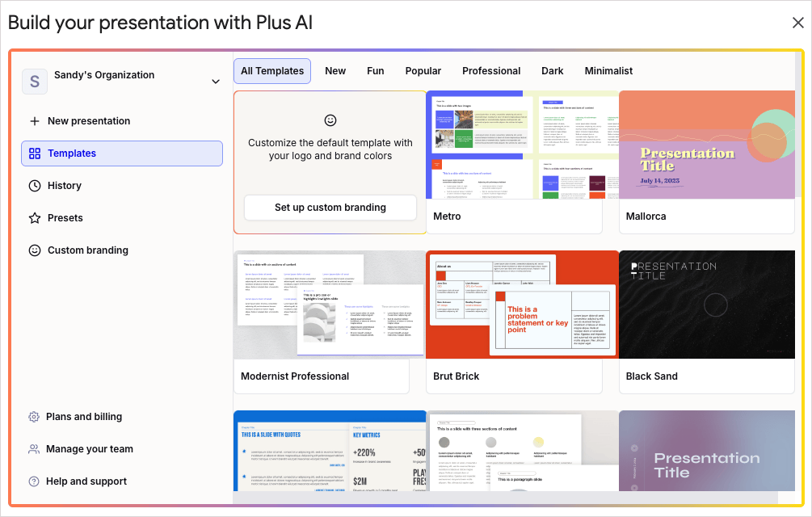Open the Professional templates tab
Image resolution: width=812 pixels, height=517 pixels.
(x=491, y=71)
